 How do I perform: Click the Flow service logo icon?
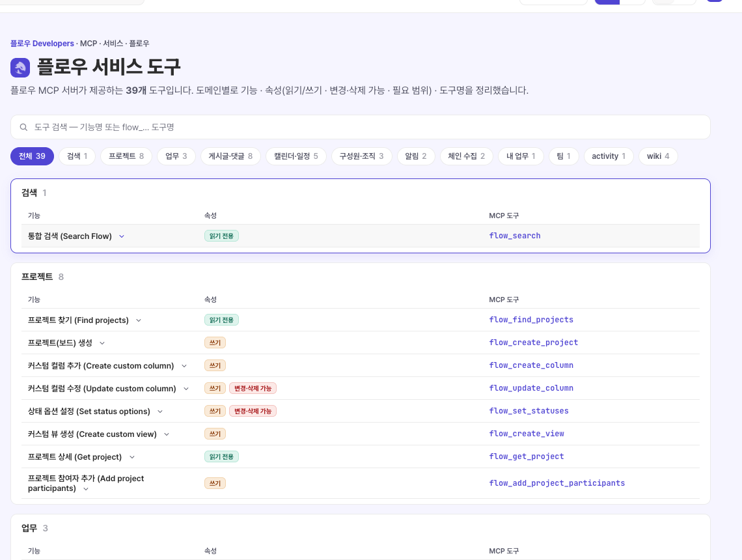pos(20,68)
